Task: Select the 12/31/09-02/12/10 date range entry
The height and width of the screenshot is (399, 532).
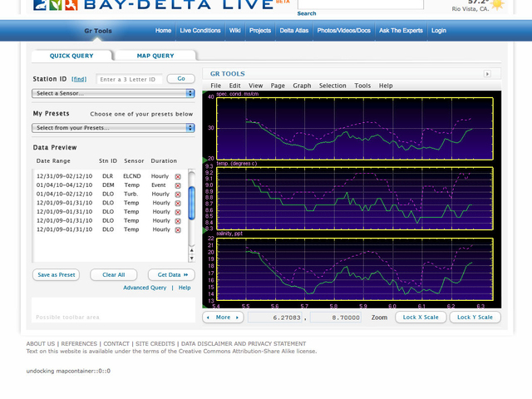Action: [65, 176]
